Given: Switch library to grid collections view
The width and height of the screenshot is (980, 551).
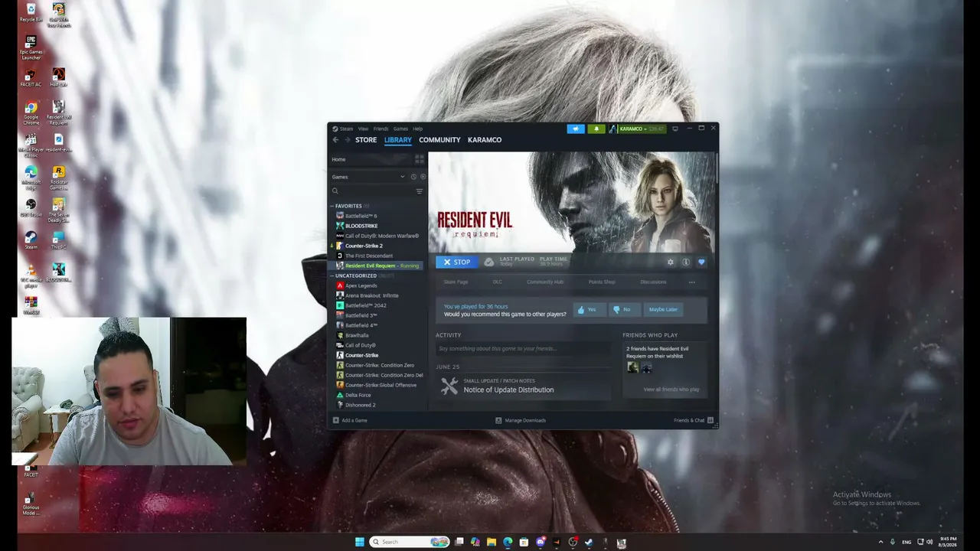Looking at the screenshot, I should tap(419, 159).
